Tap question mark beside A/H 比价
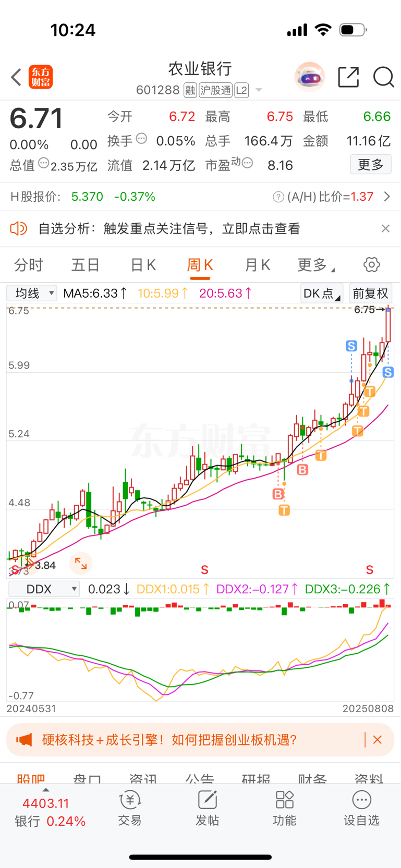 click(x=278, y=197)
